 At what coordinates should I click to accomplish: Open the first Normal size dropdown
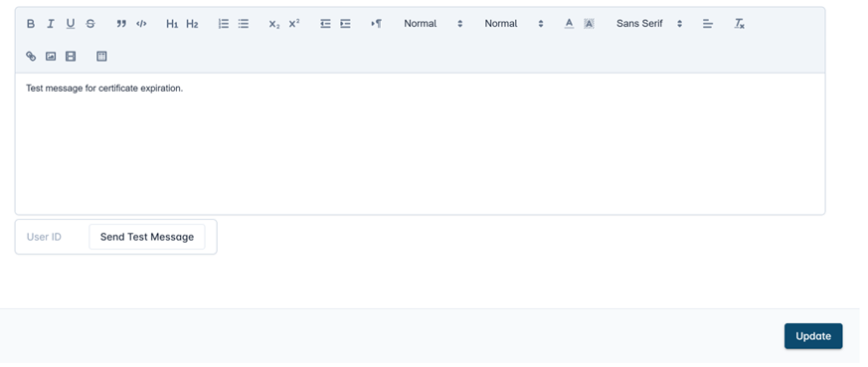433,24
